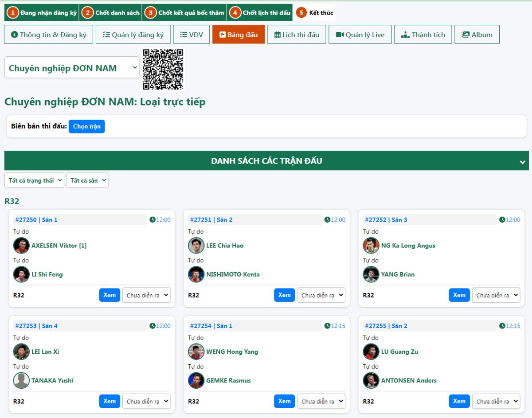Click LEE Chia Hao's avatar photo
Screen dimensions: 532x418
[196, 246]
